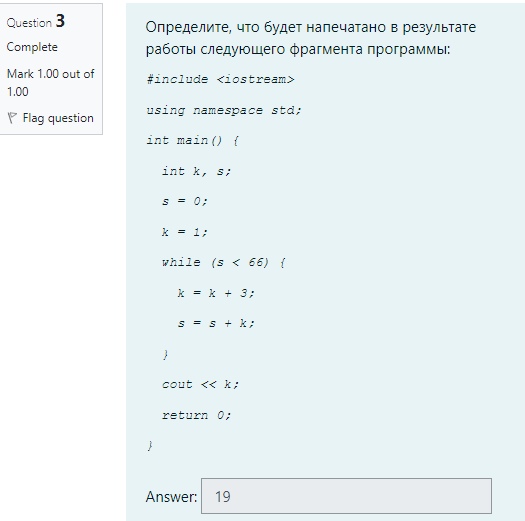Click the k = k + 3; line

click(216, 293)
